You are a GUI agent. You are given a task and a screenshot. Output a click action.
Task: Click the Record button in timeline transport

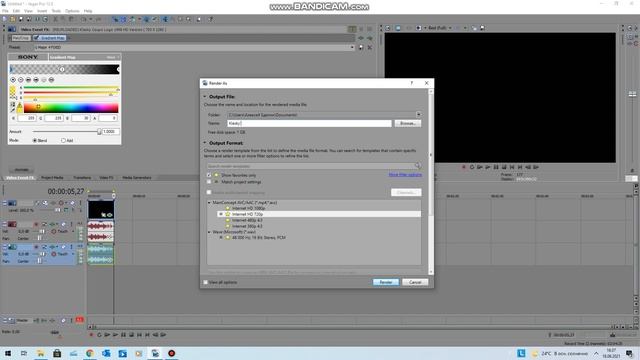point(91,335)
